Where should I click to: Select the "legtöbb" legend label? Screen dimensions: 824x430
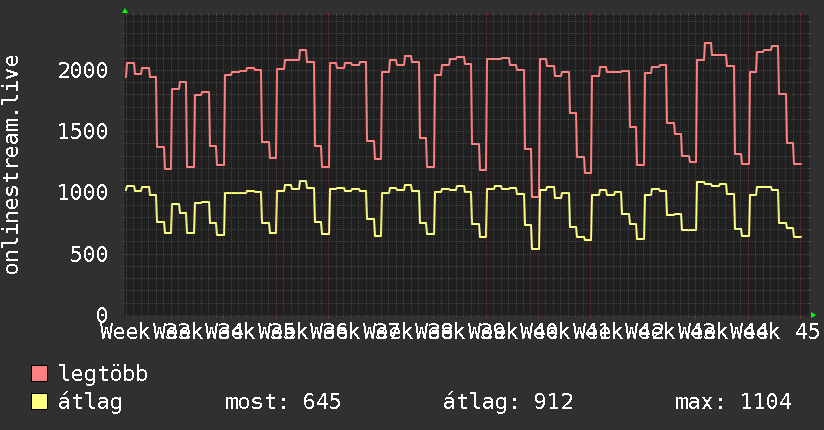point(103,375)
